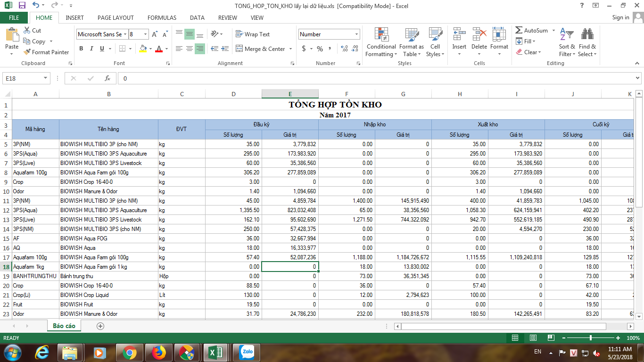Toggle Bold formatting
The image size is (644, 362).
click(x=81, y=49)
